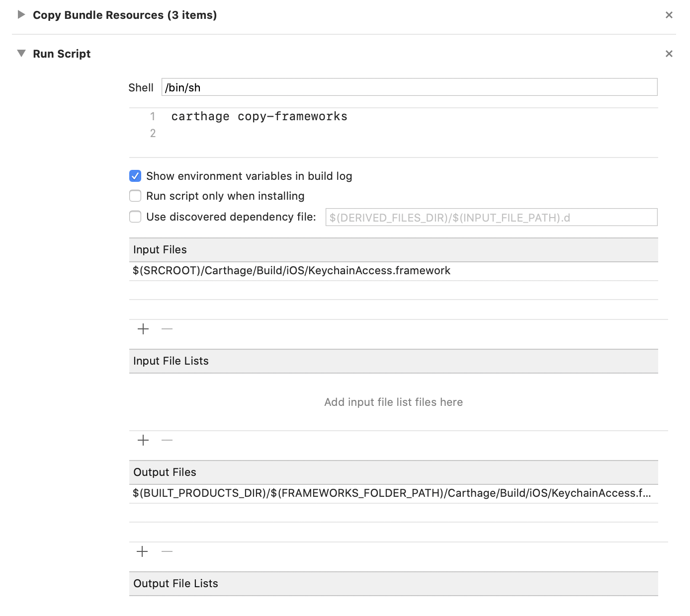
Task: Click the remove button under Input Files
Action: [167, 329]
